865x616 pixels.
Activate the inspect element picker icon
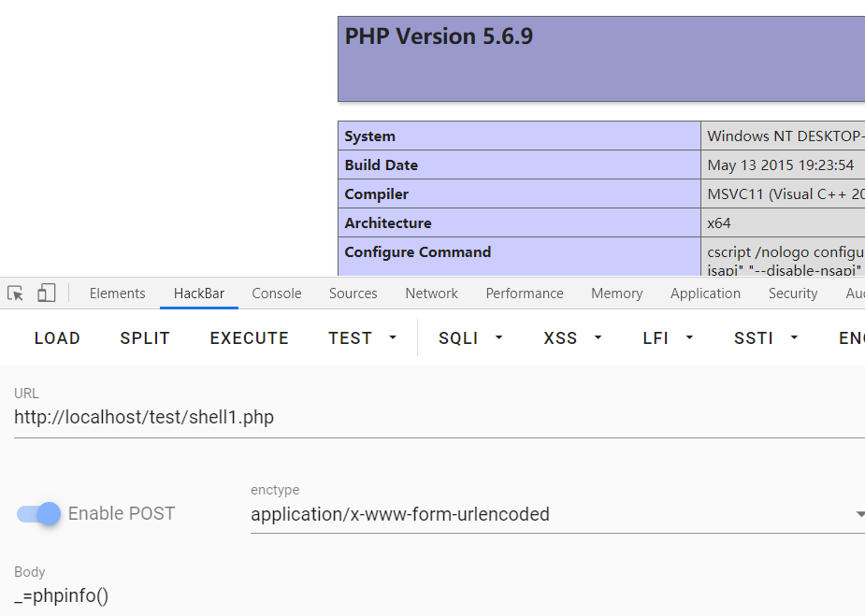[16, 293]
